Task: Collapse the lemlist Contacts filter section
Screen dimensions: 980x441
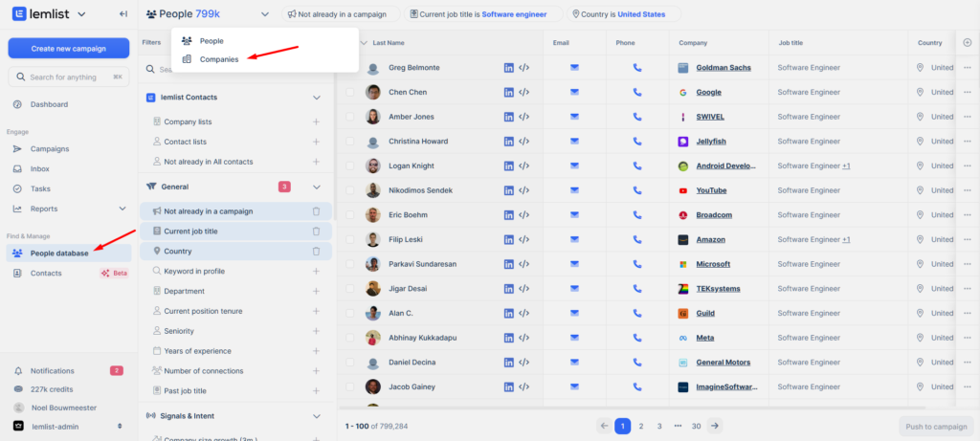Action: pos(317,98)
